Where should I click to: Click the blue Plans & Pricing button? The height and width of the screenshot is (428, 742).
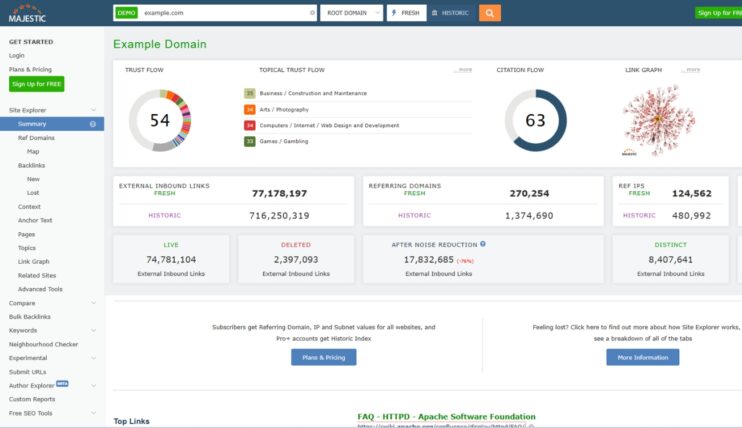(x=323, y=357)
